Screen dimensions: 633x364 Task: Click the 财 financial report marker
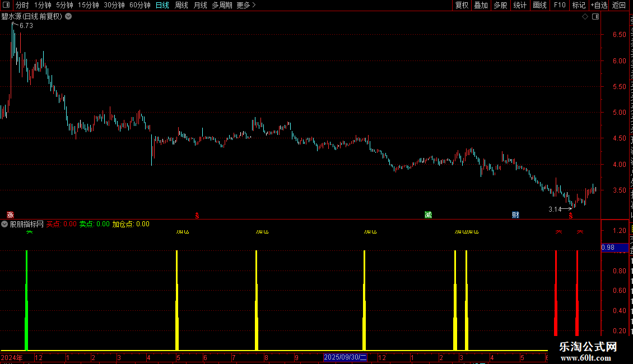(515, 215)
